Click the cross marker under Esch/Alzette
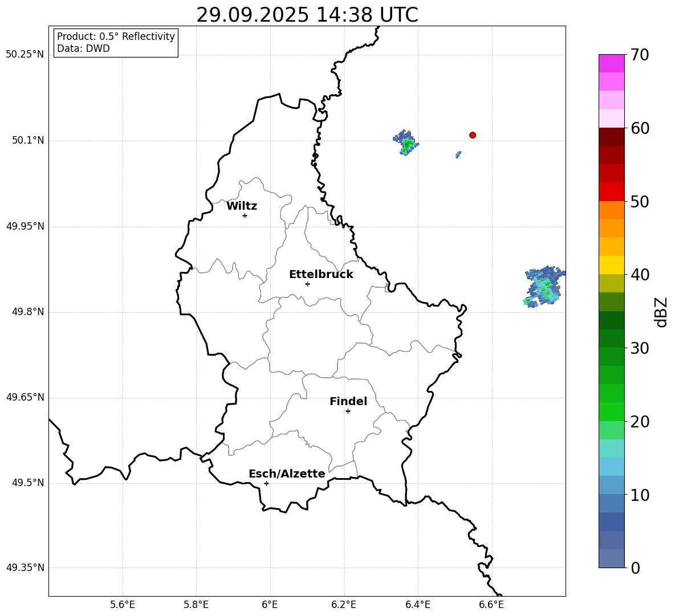 pyautogui.click(x=266, y=483)
